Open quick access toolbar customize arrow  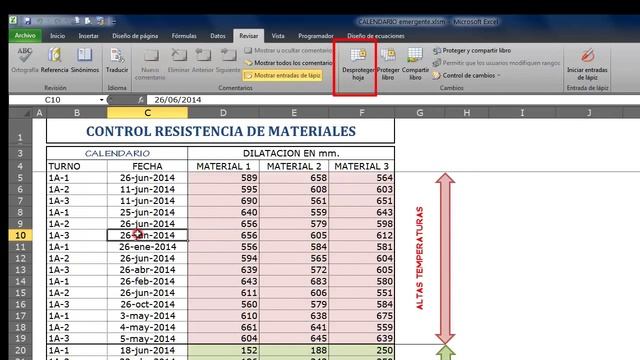pyautogui.click(x=114, y=21)
